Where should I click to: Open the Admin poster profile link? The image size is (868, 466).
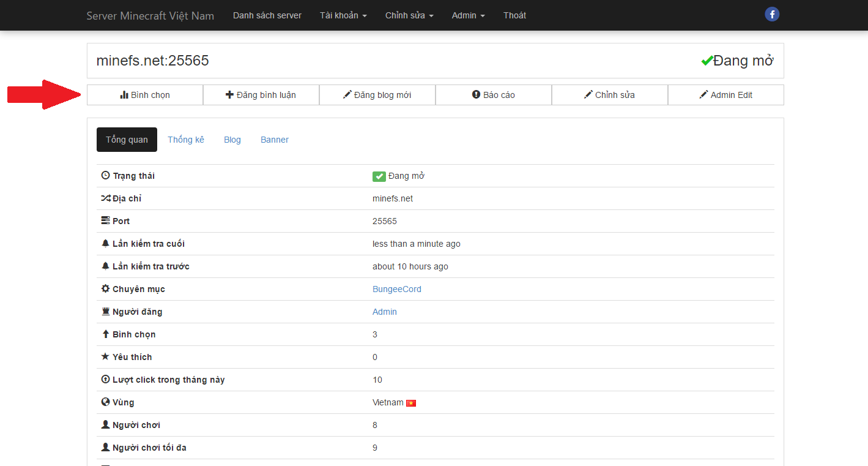[385, 312]
